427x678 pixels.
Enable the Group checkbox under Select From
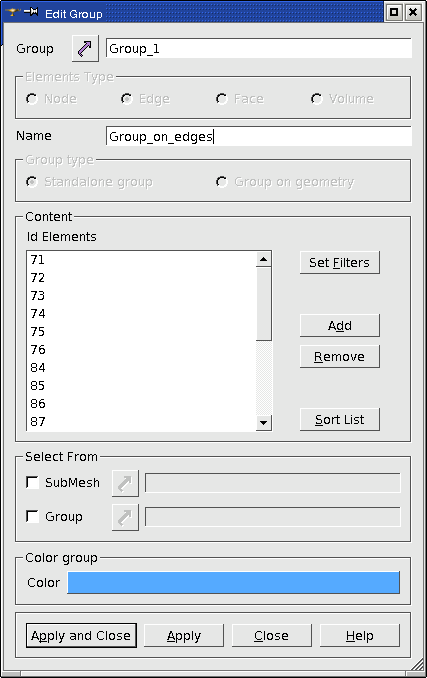[32, 516]
